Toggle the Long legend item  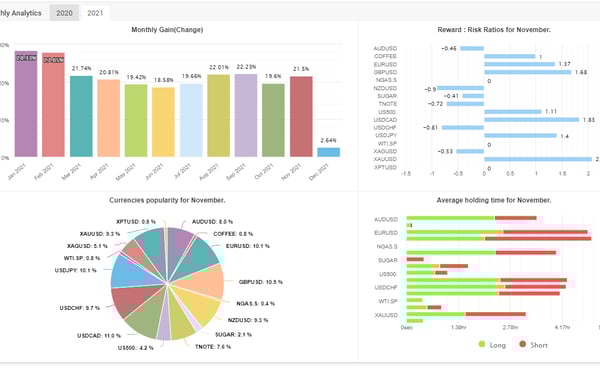pos(492,345)
